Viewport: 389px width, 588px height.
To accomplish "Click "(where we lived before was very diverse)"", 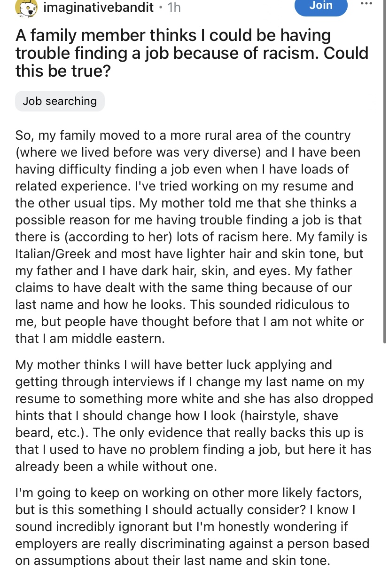I will point(140,153).
